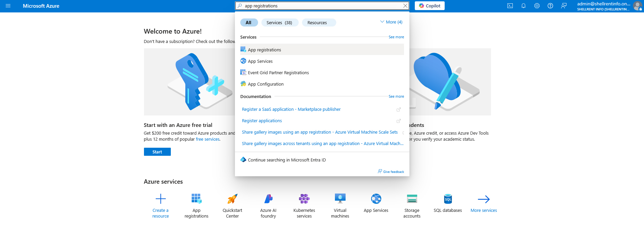Open the Help question mark icon
Image resolution: width=644 pixels, height=234 pixels.
pyautogui.click(x=550, y=6)
